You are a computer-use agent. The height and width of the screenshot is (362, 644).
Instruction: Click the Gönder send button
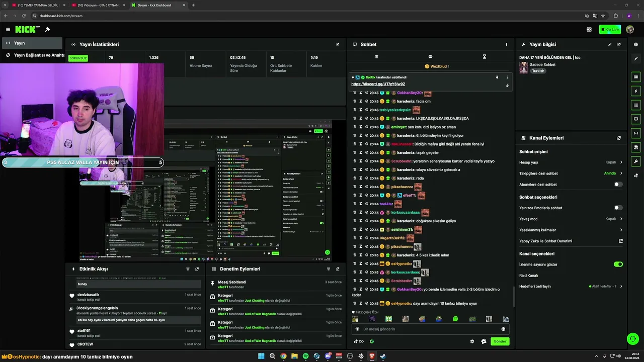[x=500, y=341]
